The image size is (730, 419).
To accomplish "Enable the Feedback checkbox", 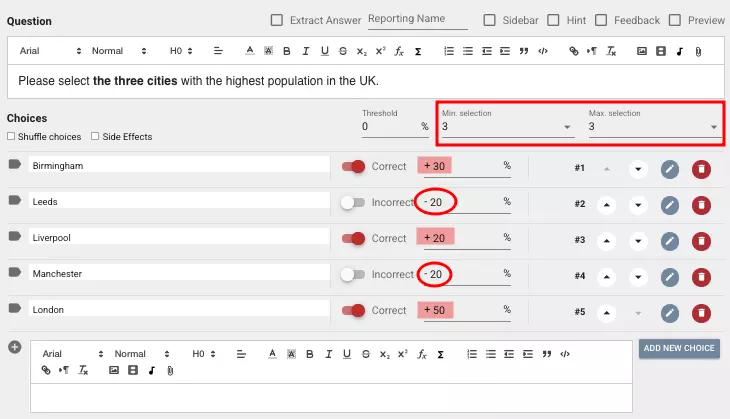I will pos(601,20).
